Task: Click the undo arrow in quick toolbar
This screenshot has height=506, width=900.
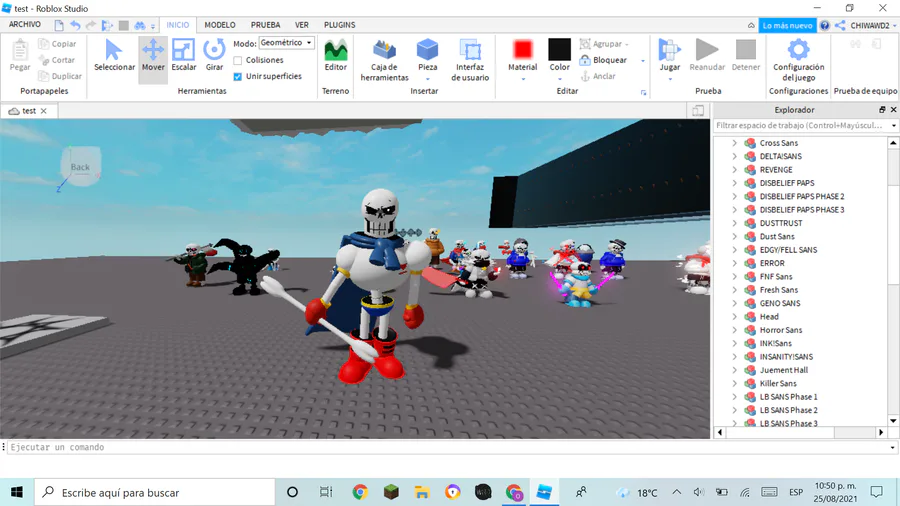Action: (x=75, y=25)
